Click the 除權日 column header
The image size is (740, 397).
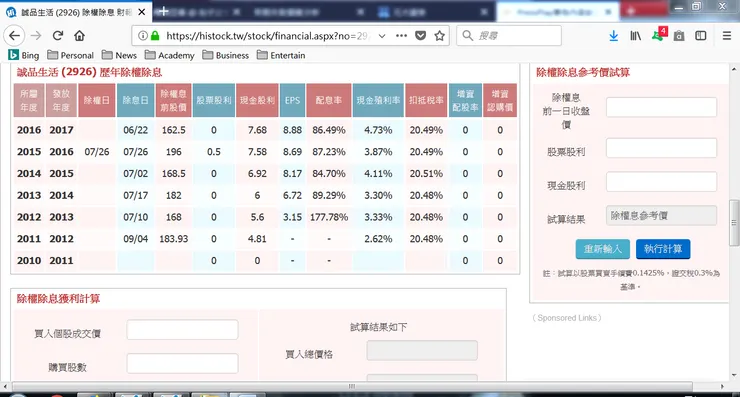97,100
